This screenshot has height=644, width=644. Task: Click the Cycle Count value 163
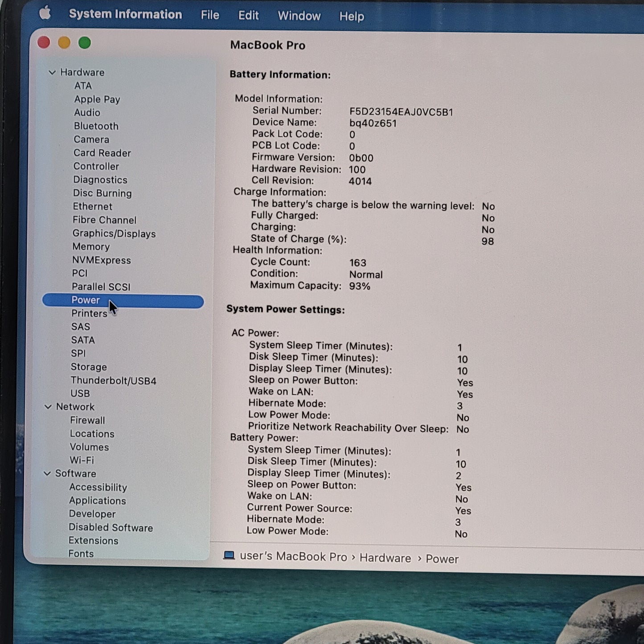[358, 263]
